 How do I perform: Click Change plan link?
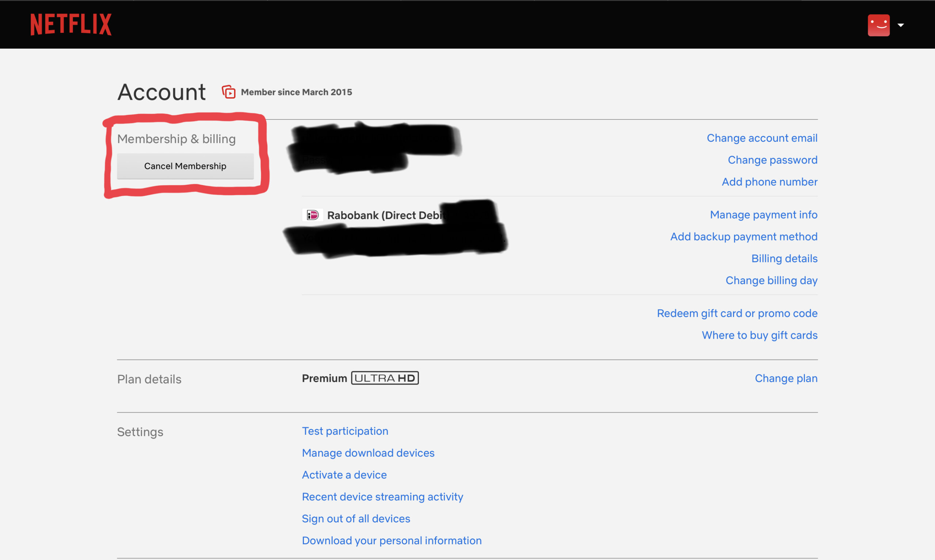tap(786, 378)
